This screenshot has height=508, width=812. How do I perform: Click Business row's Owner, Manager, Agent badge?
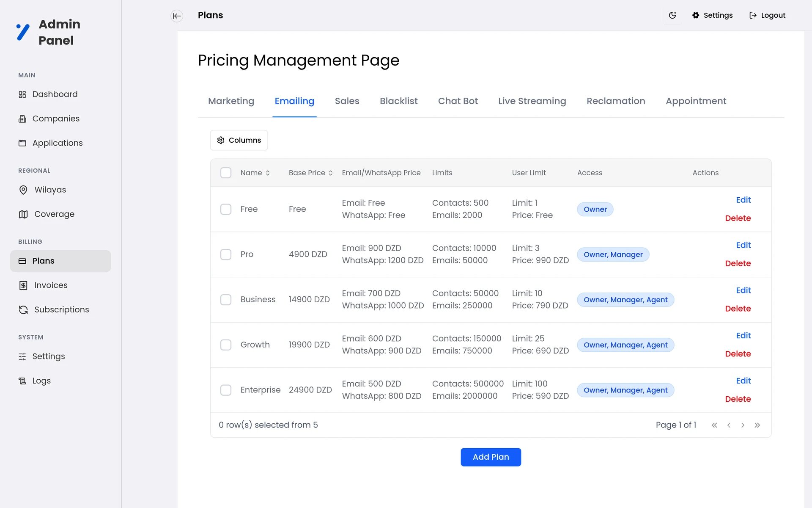click(625, 300)
